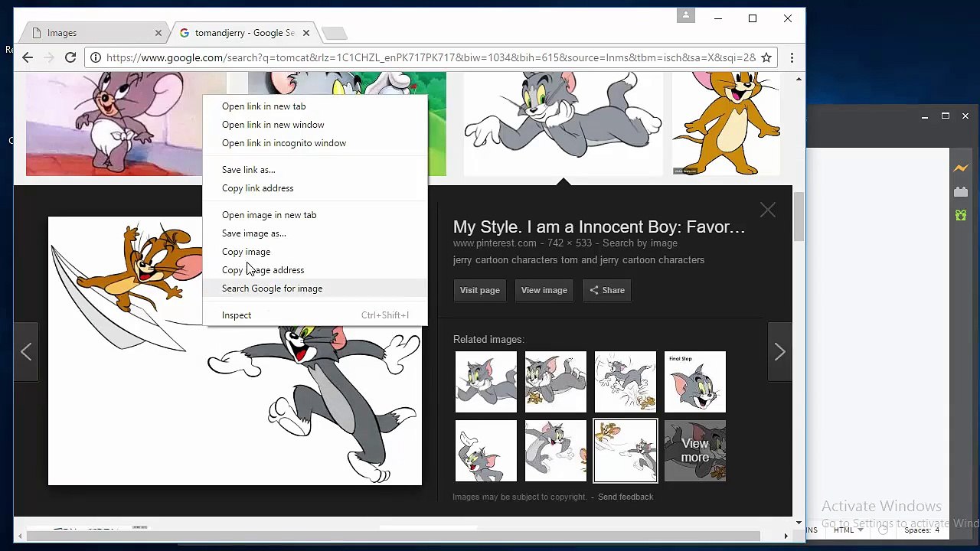Open the Tom chasing Jerry related thumbnail, third in first row

pos(626,382)
